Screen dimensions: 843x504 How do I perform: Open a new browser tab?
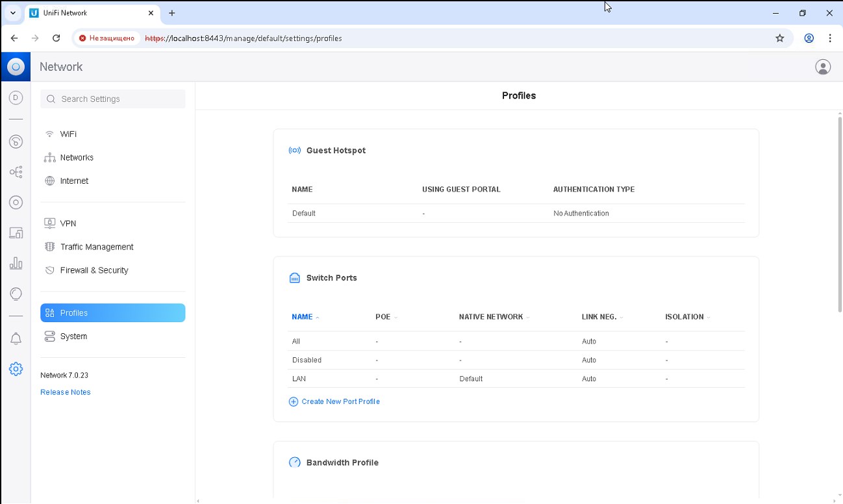pyautogui.click(x=172, y=13)
